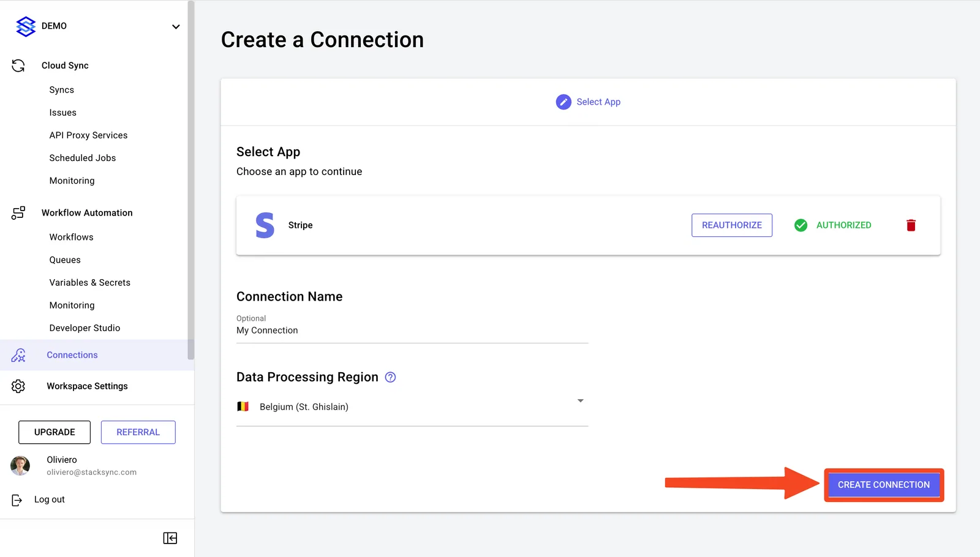Image resolution: width=980 pixels, height=557 pixels.
Task: Collapse the sidebar with panel icon
Action: click(170, 538)
